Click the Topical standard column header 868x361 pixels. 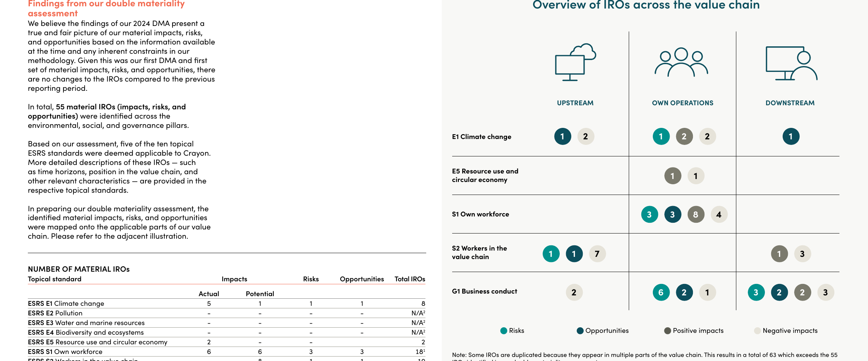coord(55,279)
